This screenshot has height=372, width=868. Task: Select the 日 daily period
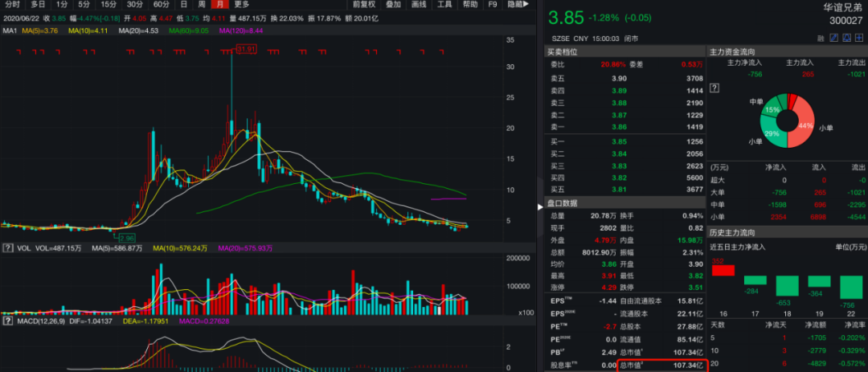click(x=183, y=5)
